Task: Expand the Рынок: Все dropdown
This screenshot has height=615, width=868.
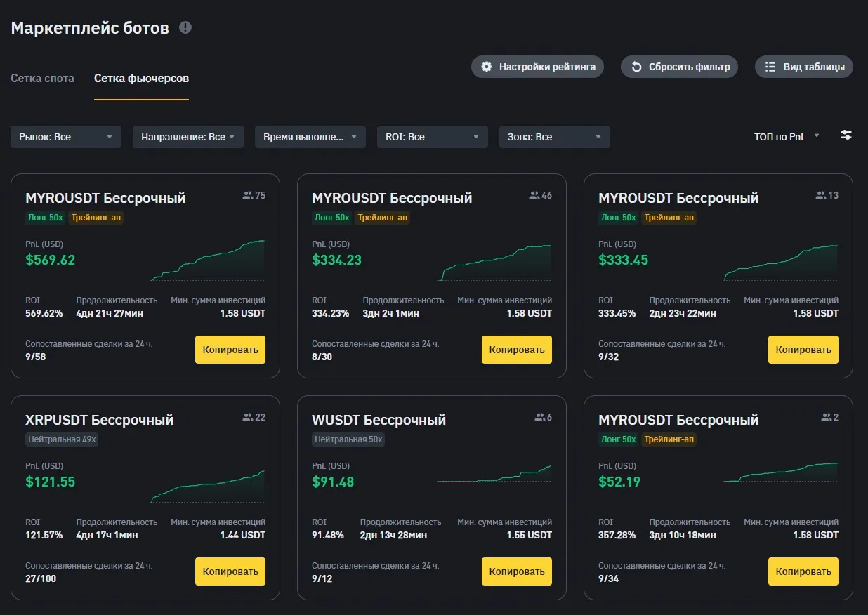Action: click(66, 137)
